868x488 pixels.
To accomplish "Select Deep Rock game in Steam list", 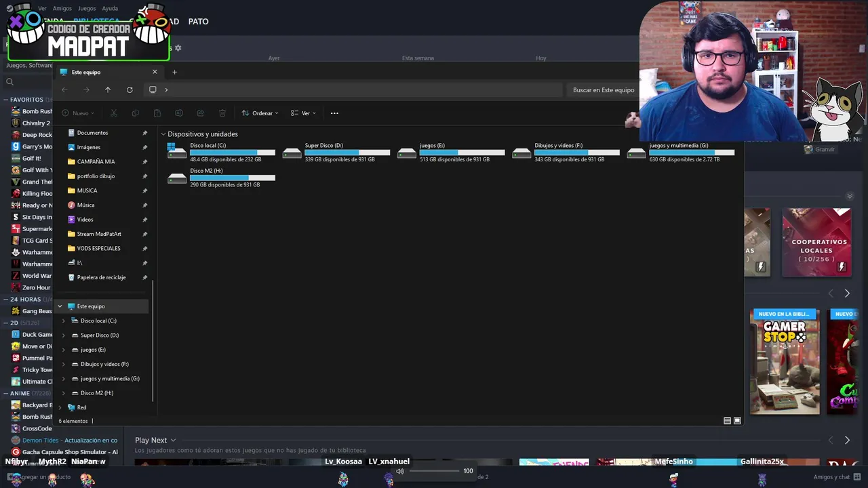I will pyautogui.click(x=31, y=135).
